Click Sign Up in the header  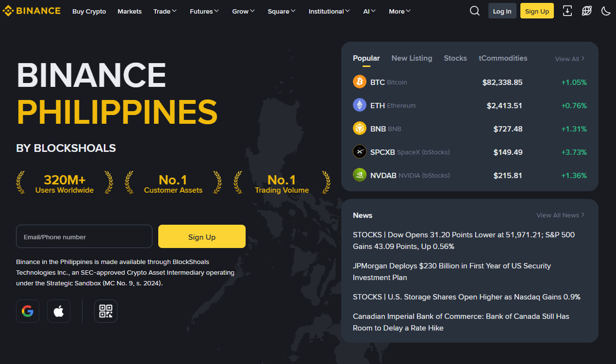[537, 11]
